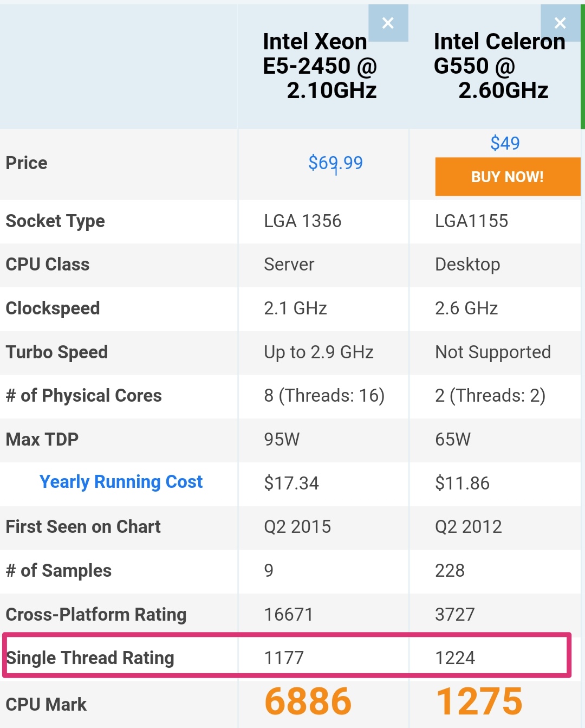This screenshot has width=585, height=728.
Task: Click the Intel Celeron G550 column heading
Action: pyautogui.click(x=499, y=66)
